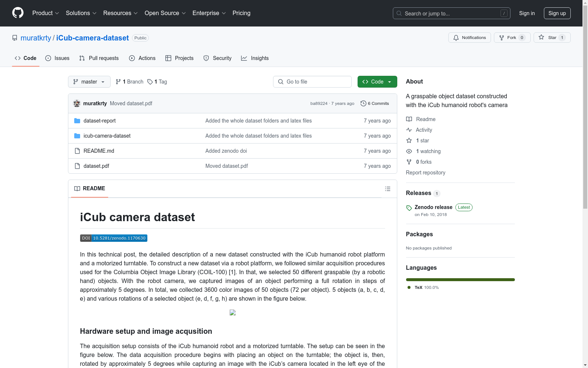Image resolution: width=588 pixels, height=368 pixels.
Task: Click the dataset-report folder icon
Action: pos(77,121)
